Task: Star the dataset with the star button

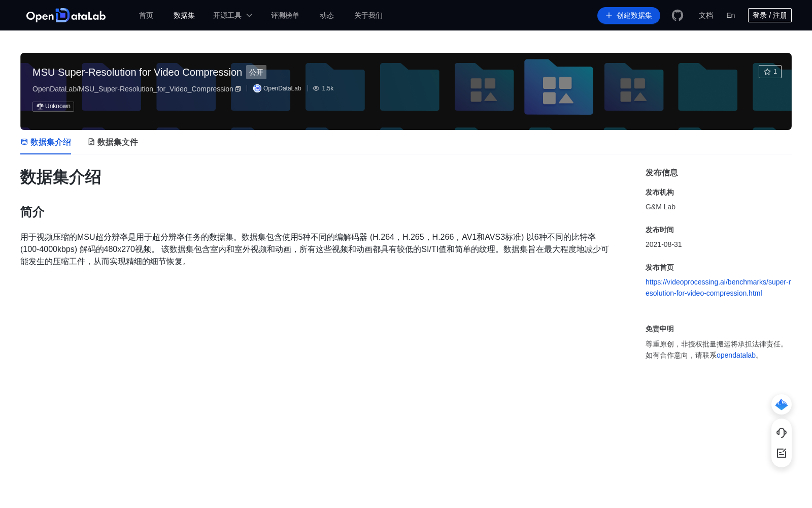Action: coord(770,72)
